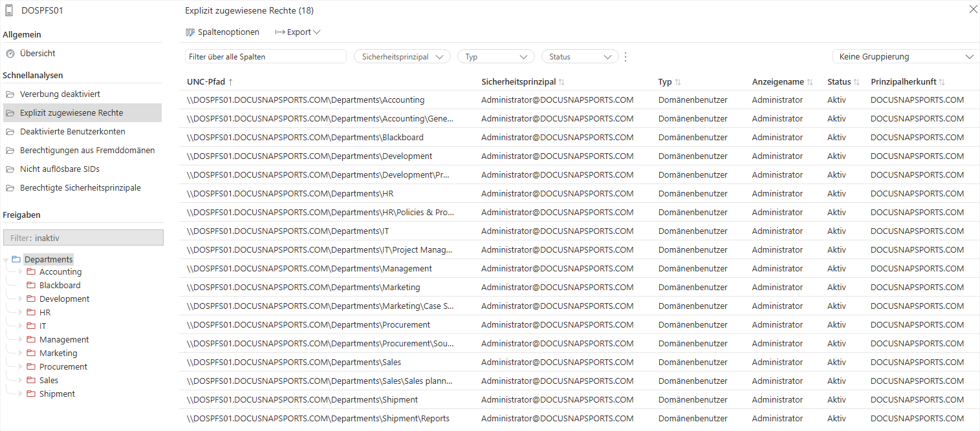Image resolution: width=980 pixels, height=431 pixels.
Task: Select the Sales share in tree
Action: 49,381
